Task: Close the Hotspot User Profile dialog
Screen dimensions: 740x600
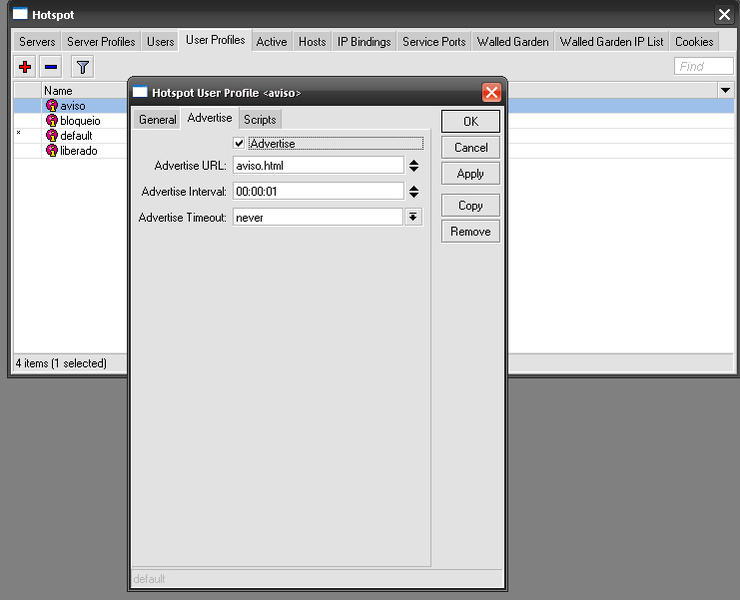Action: coord(491,93)
